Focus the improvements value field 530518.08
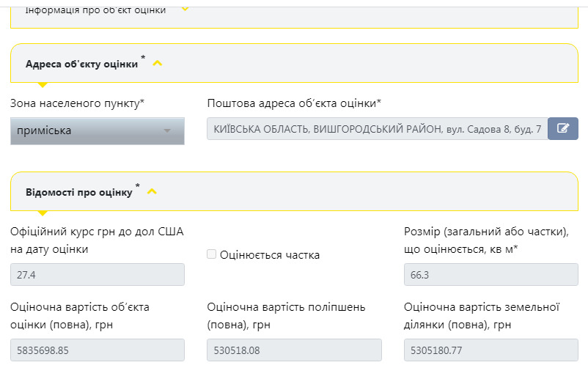 tap(294, 350)
